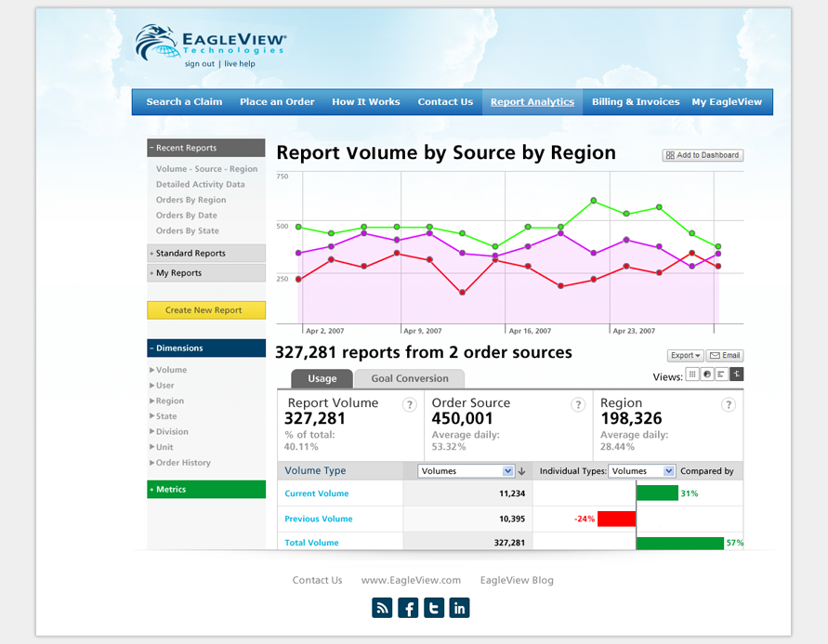Expand the Division dimension

pyautogui.click(x=168, y=431)
